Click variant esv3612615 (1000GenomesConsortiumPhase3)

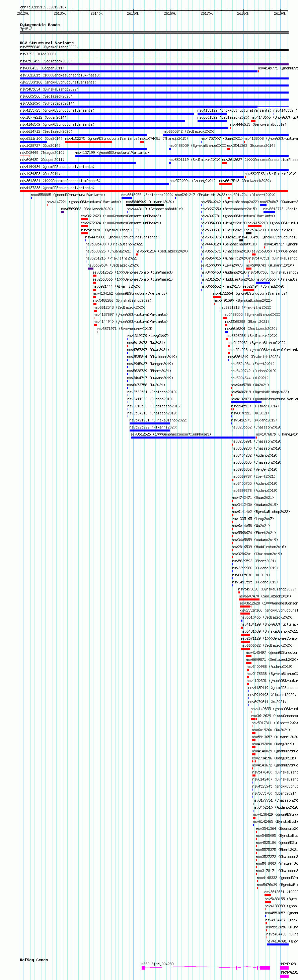click(x=60, y=75)
